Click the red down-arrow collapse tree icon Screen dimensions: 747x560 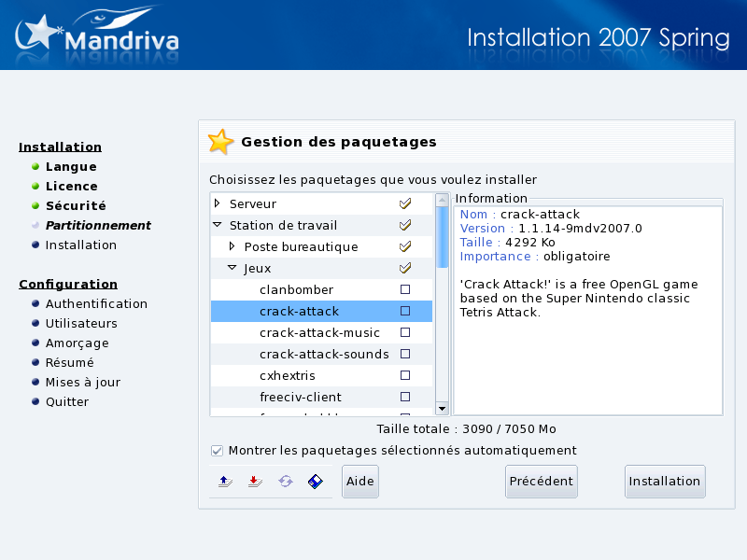click(254, 482)
